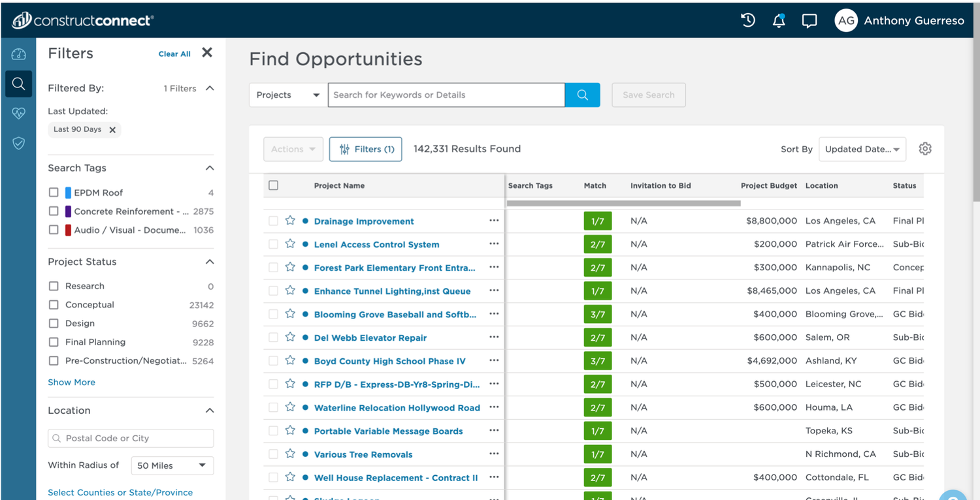The height and width of the screenshot is (500, 980).
Task: Star the Boyd County High School project
Action: pos(290,360)
